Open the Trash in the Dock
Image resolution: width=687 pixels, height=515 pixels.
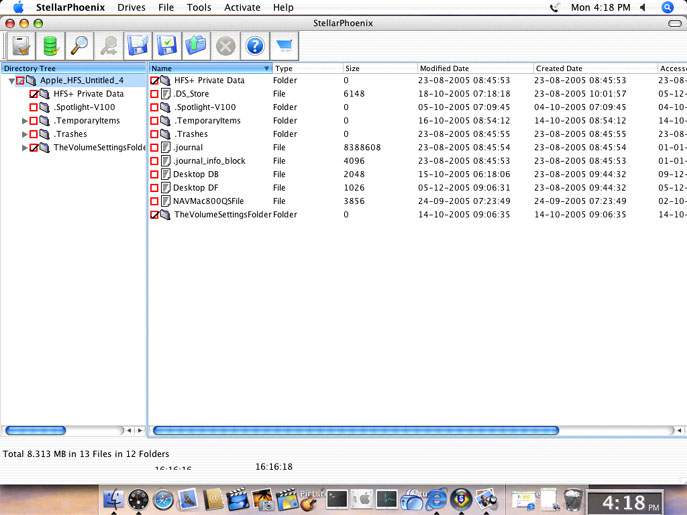[x=573, y=499]
